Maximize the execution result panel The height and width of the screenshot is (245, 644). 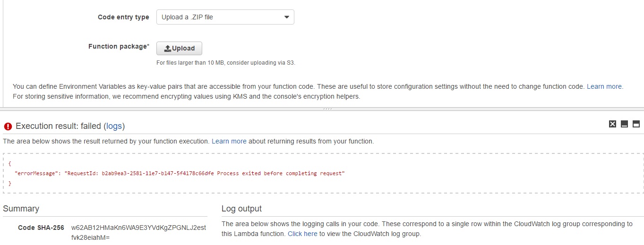[636, 124]
